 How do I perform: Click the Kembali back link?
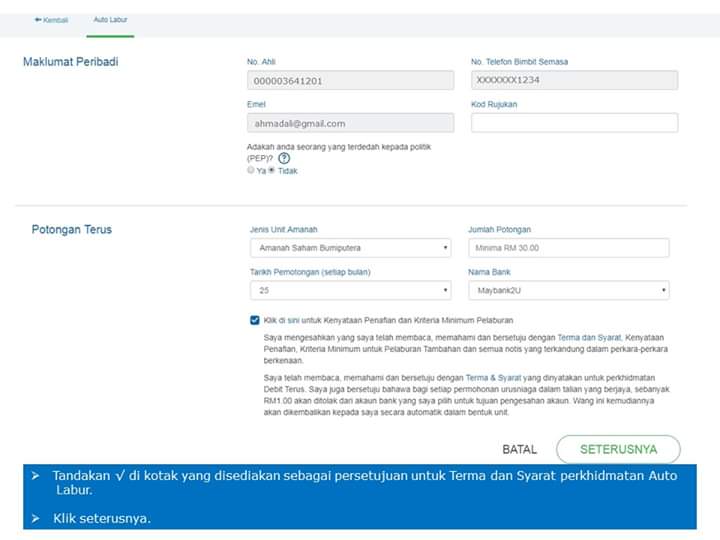[x=55, y=20]
